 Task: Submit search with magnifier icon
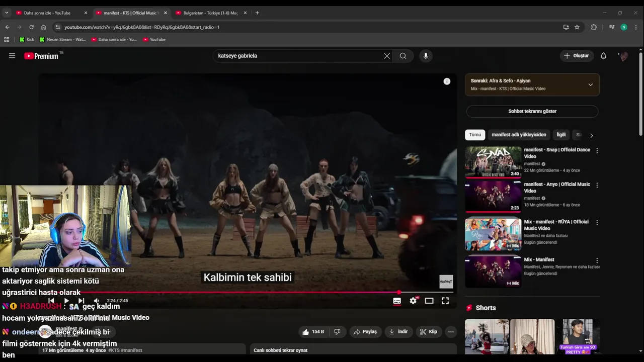pos(403,56)
